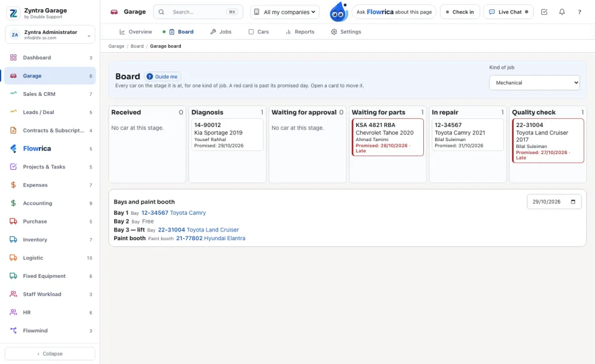Open the 14-90012 Kia Sportage card
Viewport: 595px width, 364px height.
tap(227, 134)
